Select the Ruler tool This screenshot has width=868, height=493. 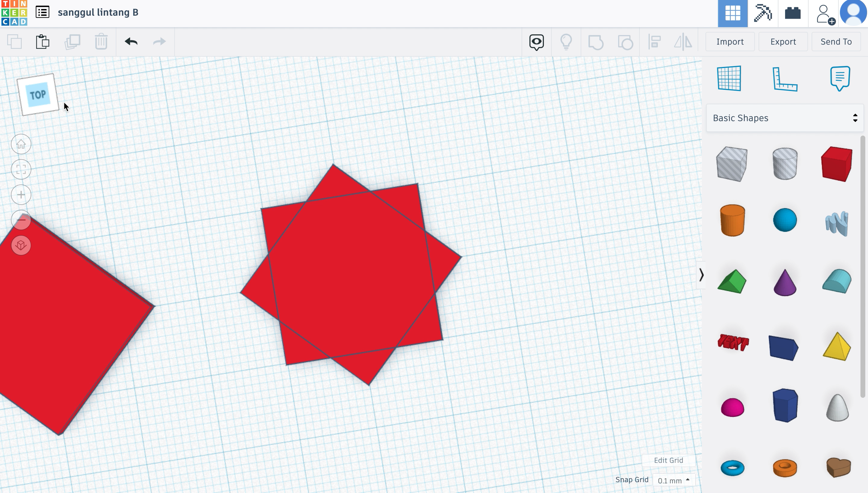pos(785,79)
